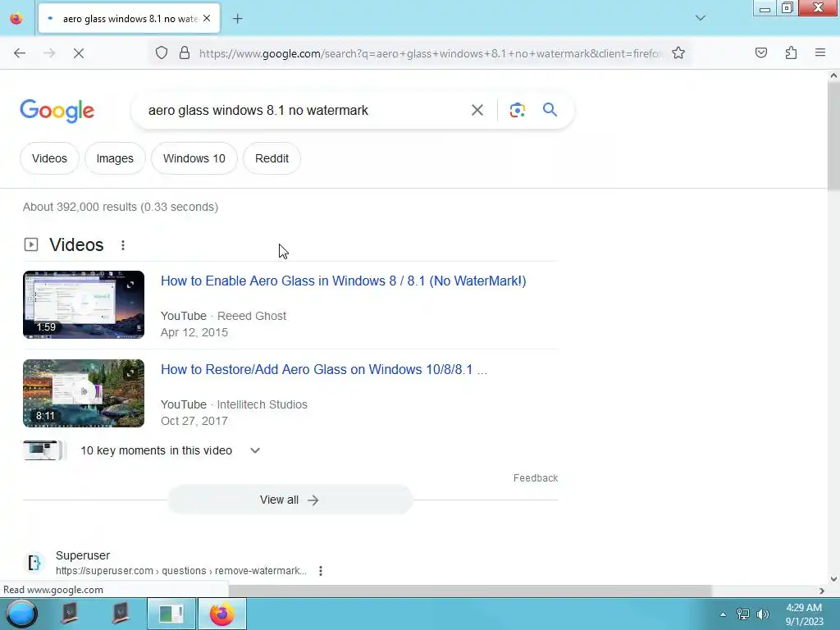Search by image with Google Lens
Viewport: 840px width, 630px height.
tap(517, 110)
